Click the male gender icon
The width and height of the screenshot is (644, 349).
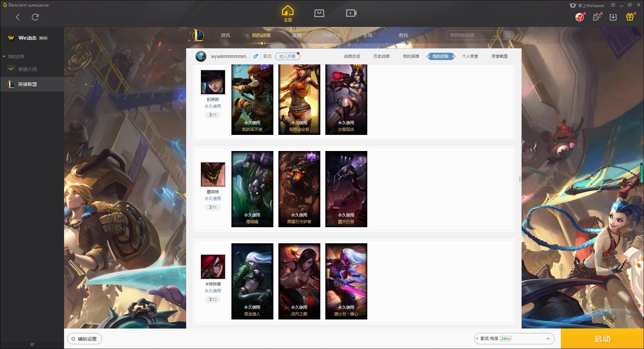[256, 56]
